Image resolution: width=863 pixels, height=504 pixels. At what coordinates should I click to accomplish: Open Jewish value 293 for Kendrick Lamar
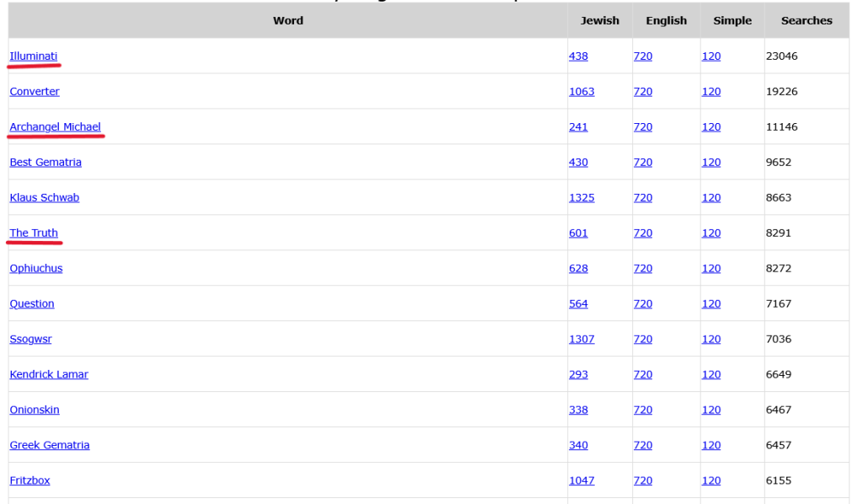(578, 375)
